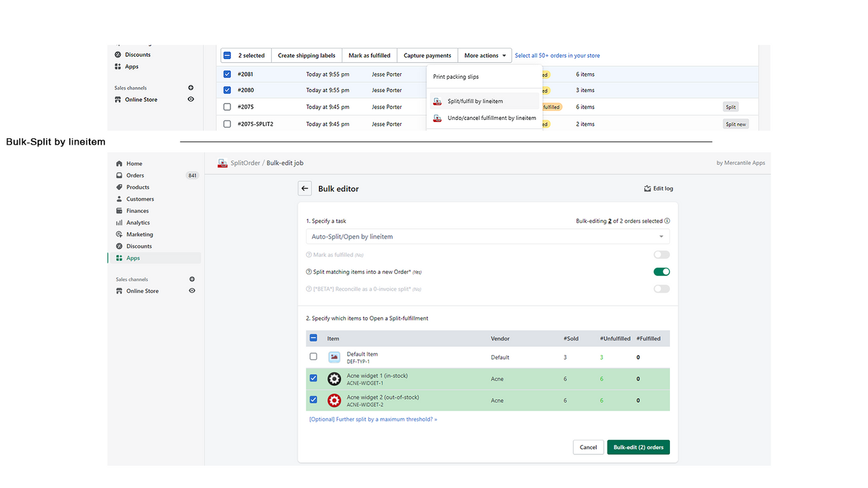Open the Auto-Split/Open by lineitem dropdown
The height and width of the screenshot is (488, 868).
coord(487,237)
